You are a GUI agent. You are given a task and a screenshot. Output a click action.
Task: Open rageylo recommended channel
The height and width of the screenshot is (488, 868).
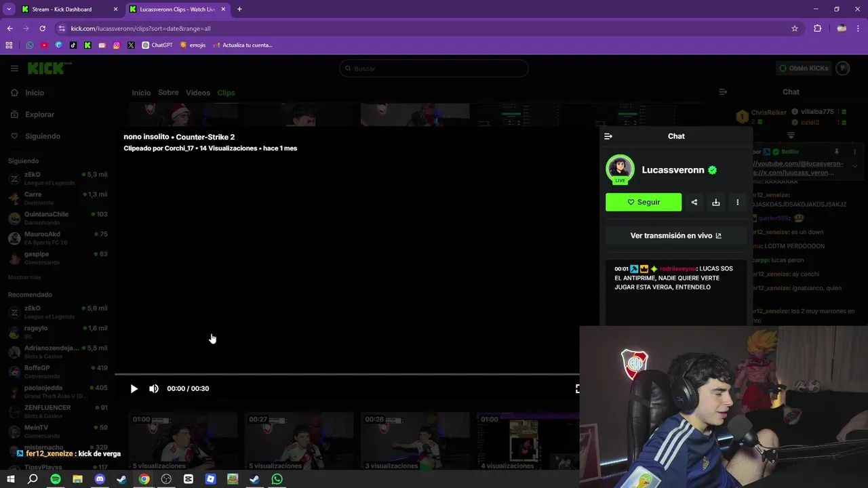pos(58,331)
